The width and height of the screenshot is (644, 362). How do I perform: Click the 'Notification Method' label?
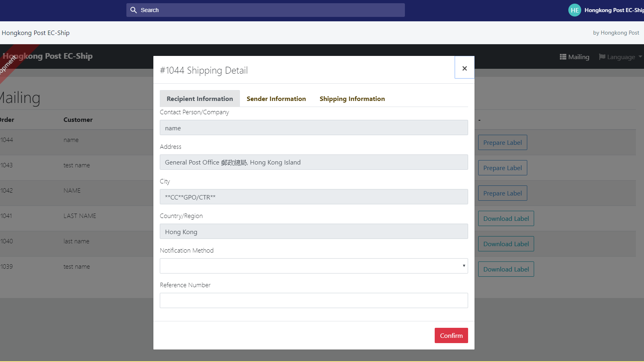187,250
